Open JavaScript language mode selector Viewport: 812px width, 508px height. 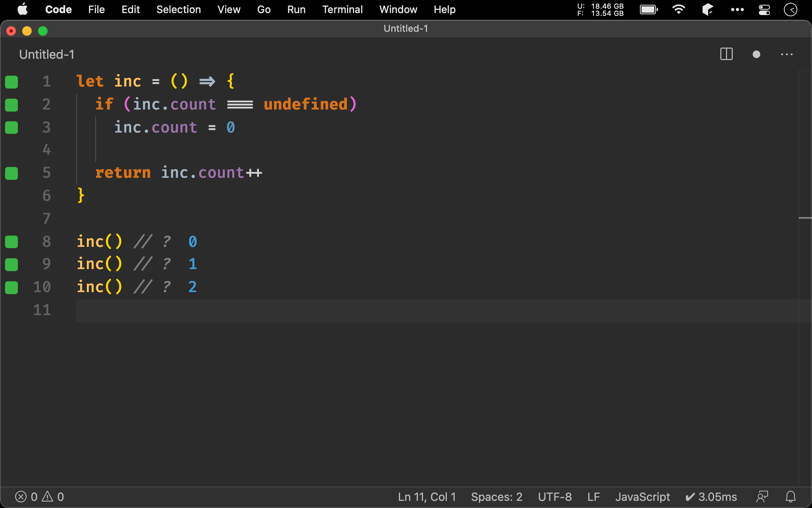click(x=642, y=496)
